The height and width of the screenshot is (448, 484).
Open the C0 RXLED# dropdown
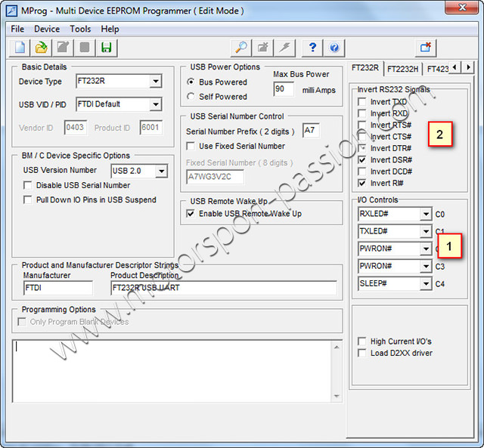(426, 214)
